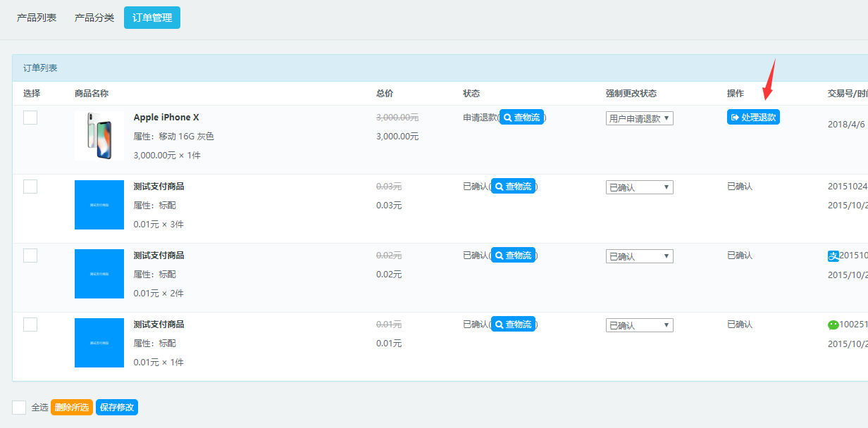
Task: Check logistics for the 0.03元 test order
Action: pyautogui.click(x=513, y=187)
